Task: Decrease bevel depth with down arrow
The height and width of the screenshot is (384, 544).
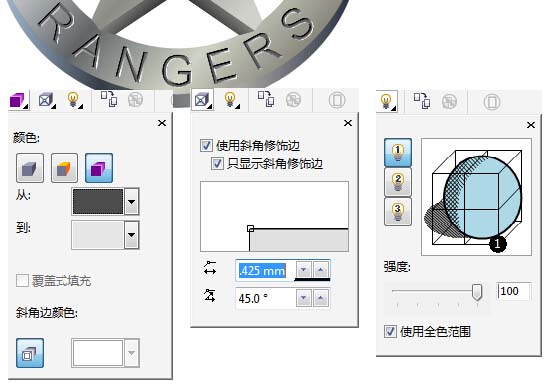Action: pos(304,270)
